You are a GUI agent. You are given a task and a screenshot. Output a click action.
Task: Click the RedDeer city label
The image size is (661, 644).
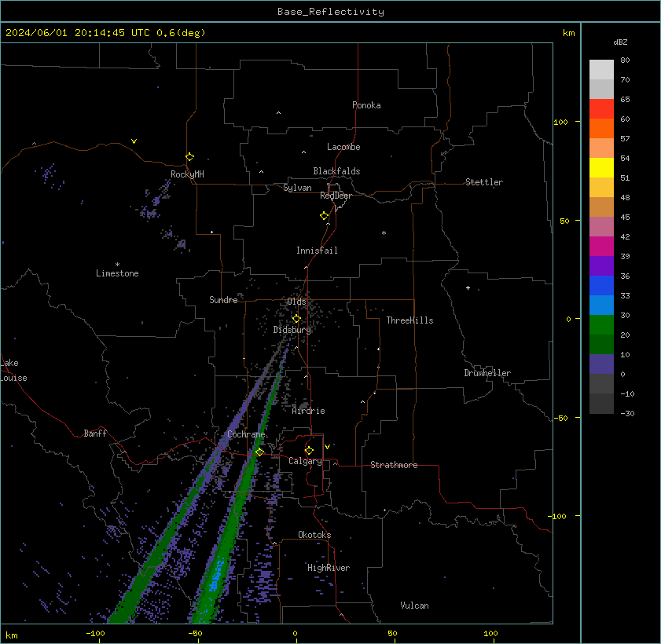tap(336, 196)
